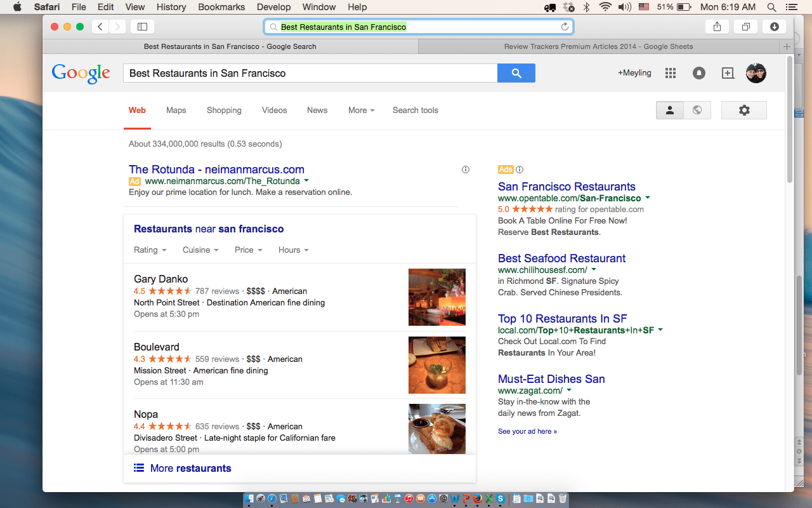Open the Develop menu

tap(274, 7)
